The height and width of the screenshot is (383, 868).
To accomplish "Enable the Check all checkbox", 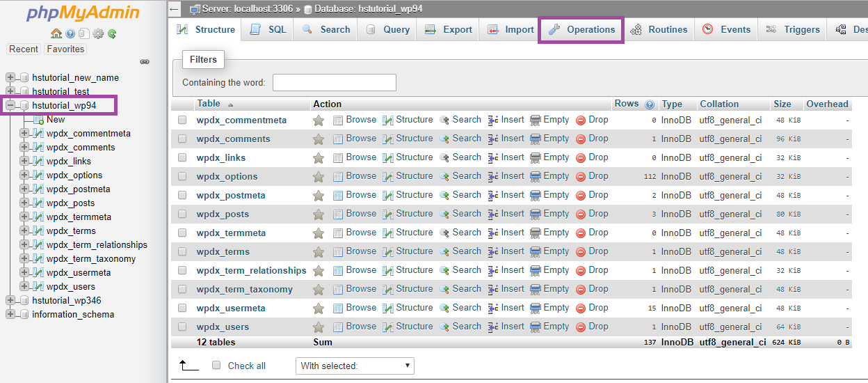I will [x=216, y=366].
